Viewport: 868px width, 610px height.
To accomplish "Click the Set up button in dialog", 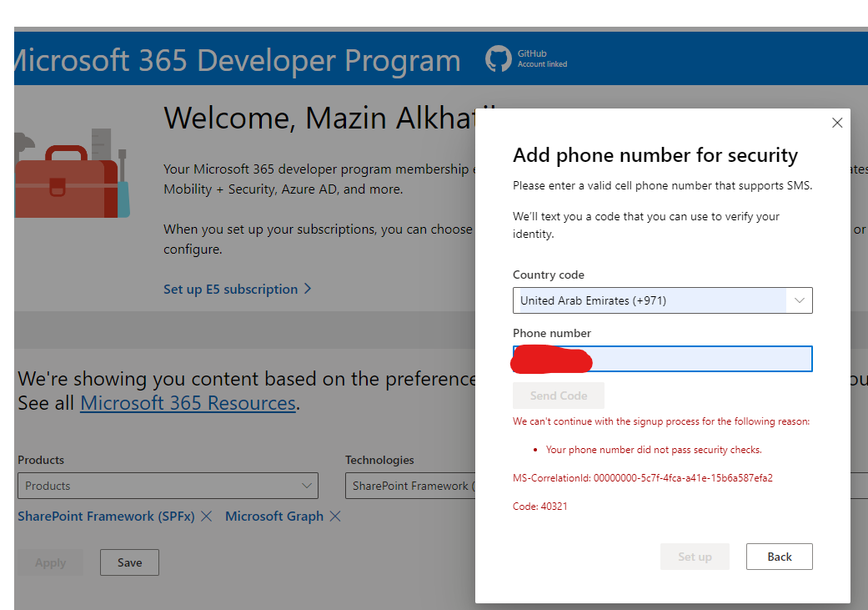I will pyautogui.click(x=695, y=557).
